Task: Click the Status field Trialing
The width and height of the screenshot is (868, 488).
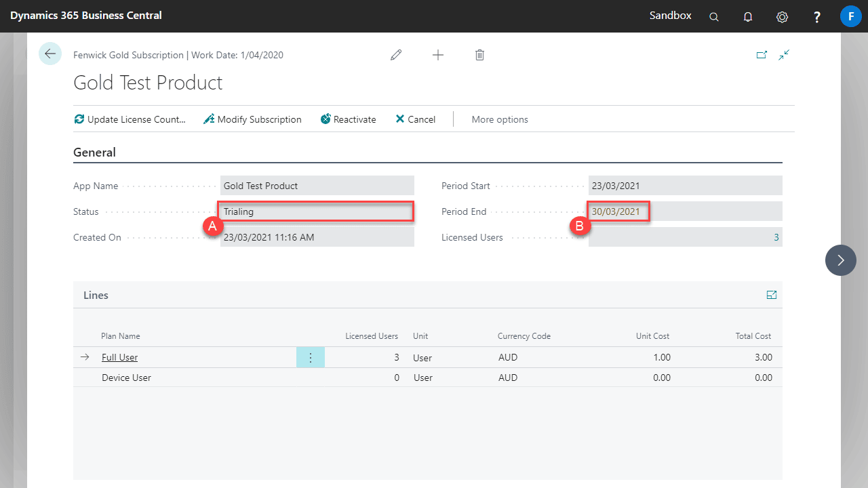Action: 317,211
